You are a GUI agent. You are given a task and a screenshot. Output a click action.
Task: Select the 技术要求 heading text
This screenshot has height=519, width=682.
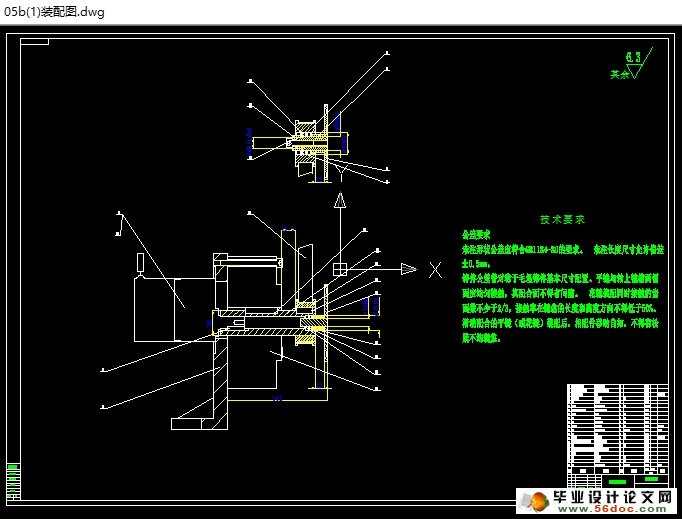tap(562, 218)
